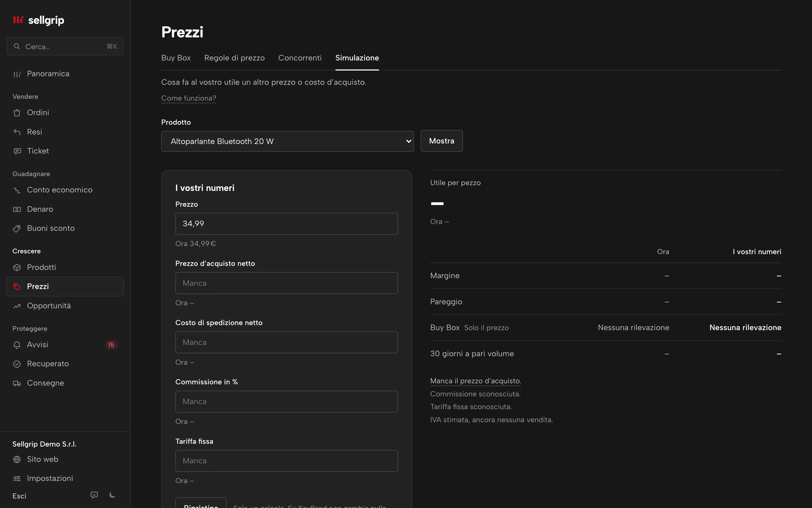Click the sellgrip logo
This screenshot has width=812, height=508.
[38, 20]
